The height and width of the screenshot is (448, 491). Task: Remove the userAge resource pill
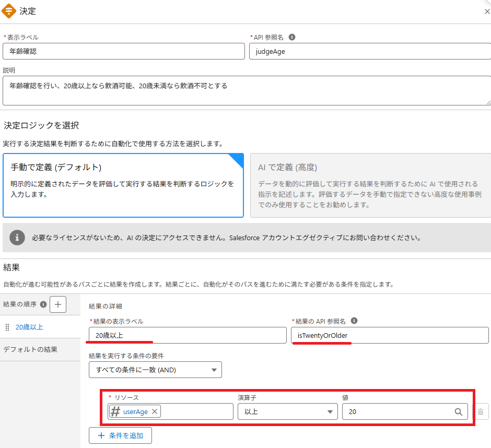155,411
